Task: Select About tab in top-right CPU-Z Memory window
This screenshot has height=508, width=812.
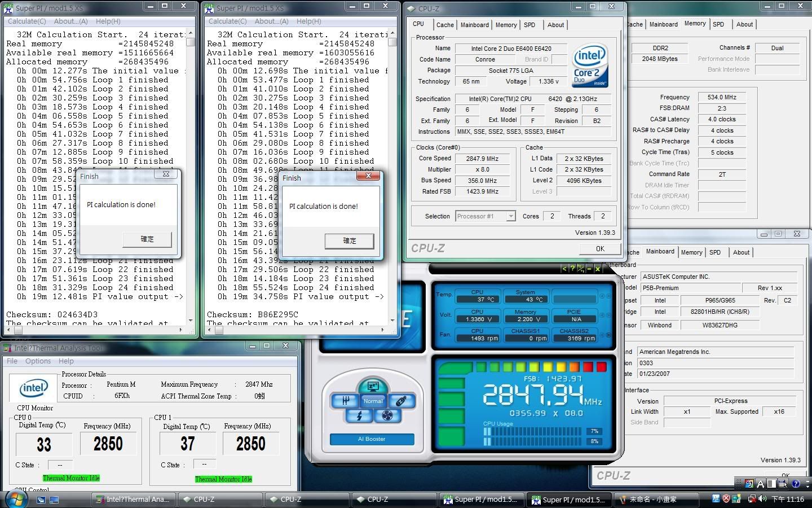Action: (x=744, y=24)
